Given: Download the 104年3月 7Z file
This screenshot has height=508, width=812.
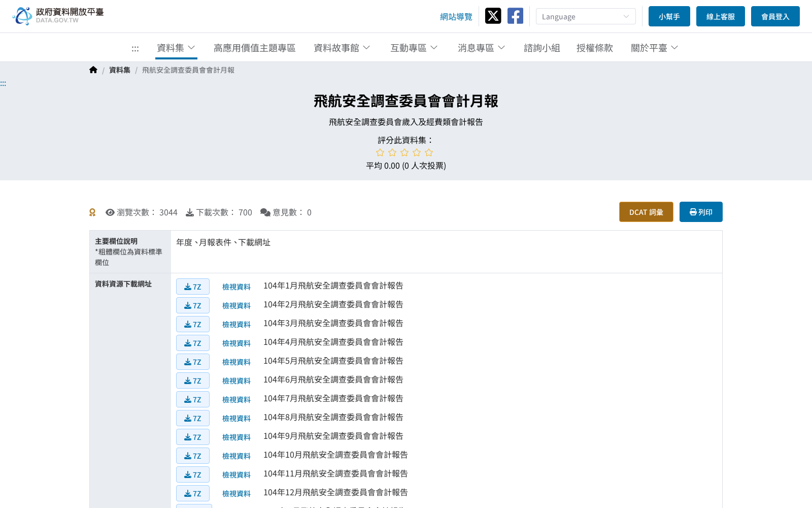Looking at the screenshot, I should (x=193, y=324).
